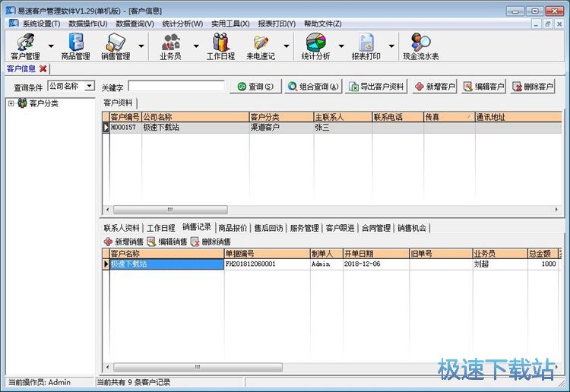Open the 报表打印(Y) menu
The width and height of the screenshot is (570, 392).
[277, 24]
